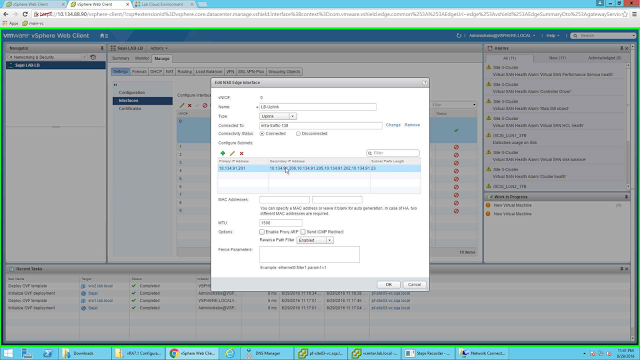Reload the browser page
640x360 pixels.
[25, 14]
